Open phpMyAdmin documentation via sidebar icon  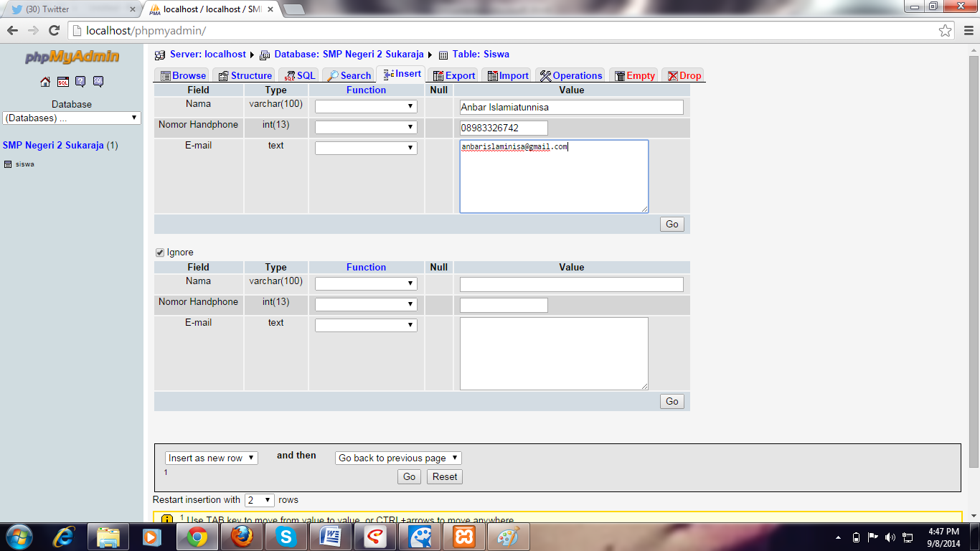(80, 81)
